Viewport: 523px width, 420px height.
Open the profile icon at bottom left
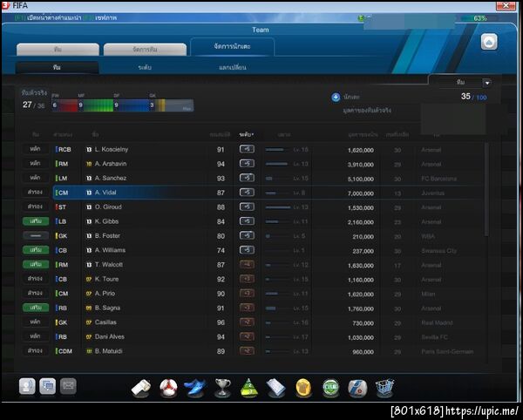(27, 386)
